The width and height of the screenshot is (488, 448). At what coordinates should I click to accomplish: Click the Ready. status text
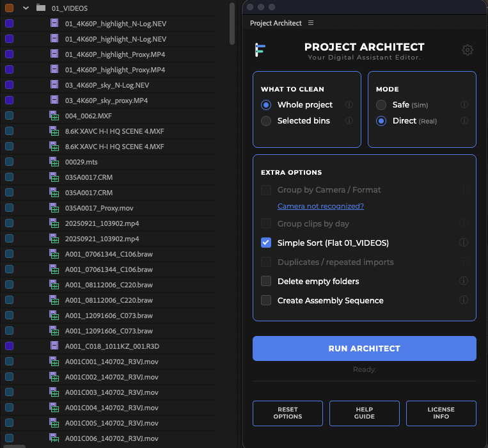pos(365,369)
